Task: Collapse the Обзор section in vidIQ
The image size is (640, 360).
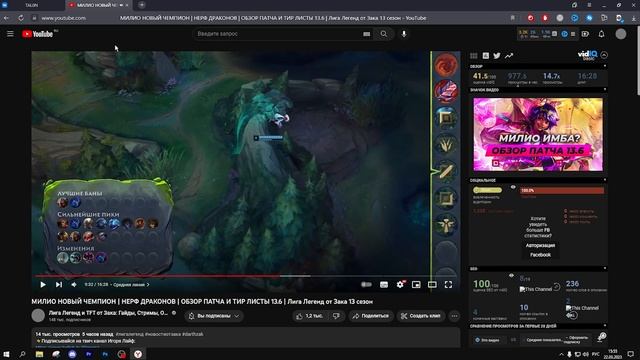Action: click(605, 66)
